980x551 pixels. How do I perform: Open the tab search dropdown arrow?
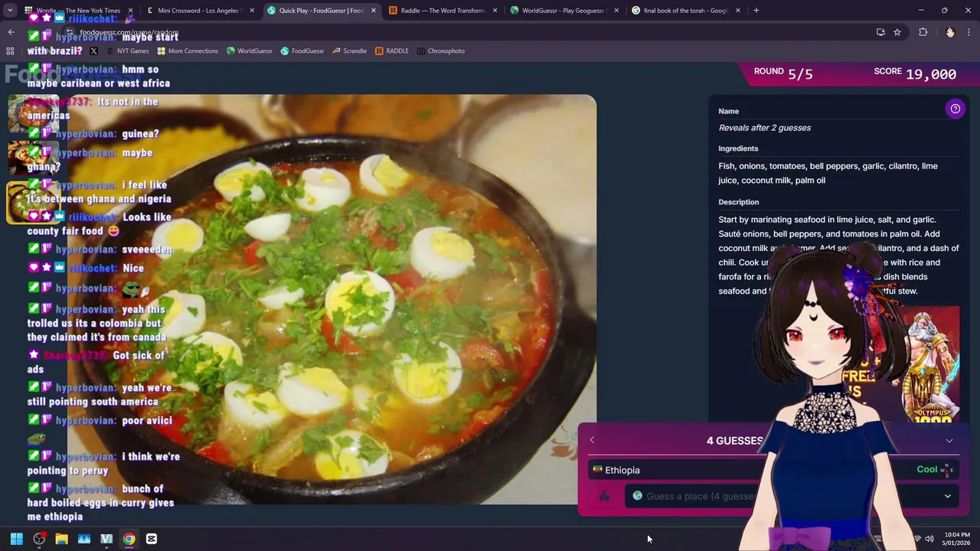click(x=10, y=11)
